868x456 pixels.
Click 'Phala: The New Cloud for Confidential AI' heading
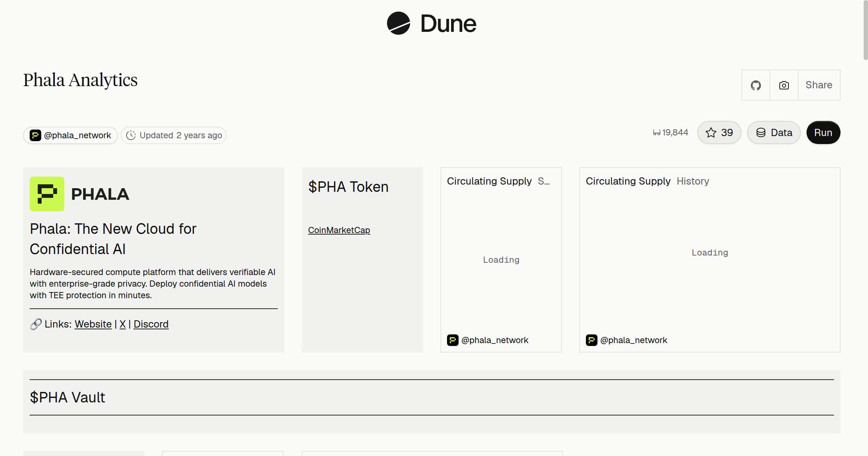113,239
